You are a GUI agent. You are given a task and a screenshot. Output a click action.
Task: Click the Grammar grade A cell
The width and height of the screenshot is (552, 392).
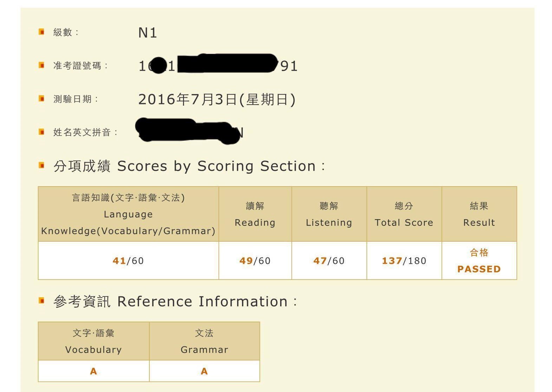point(204,371)
